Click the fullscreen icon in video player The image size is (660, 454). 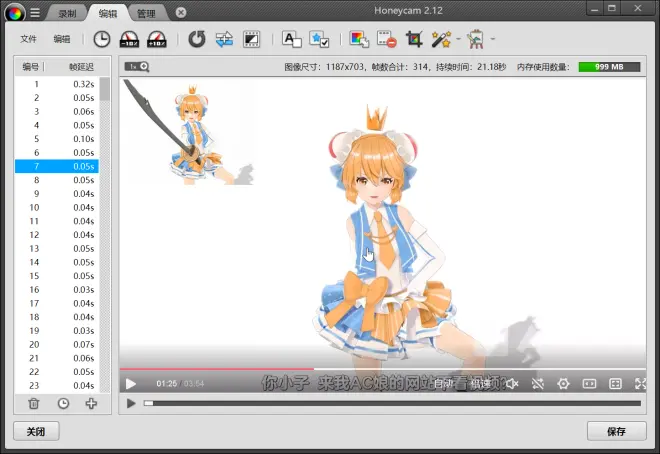point(640,383)
